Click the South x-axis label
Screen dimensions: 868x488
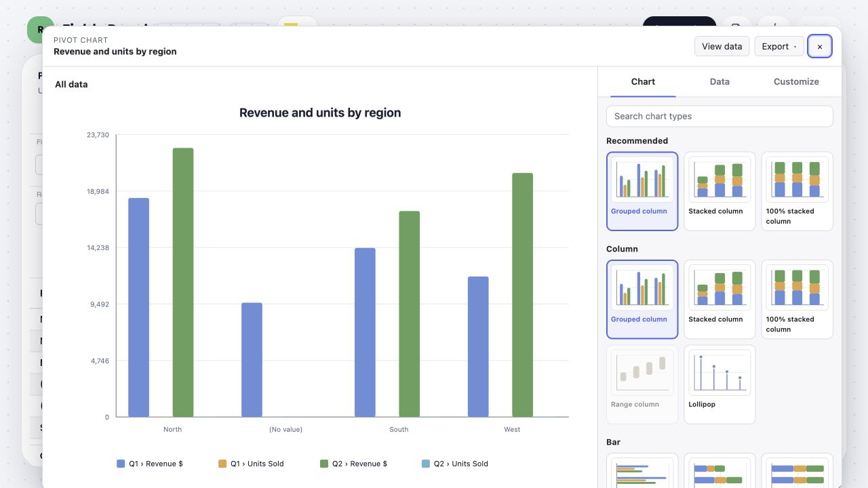coord(399,429)
